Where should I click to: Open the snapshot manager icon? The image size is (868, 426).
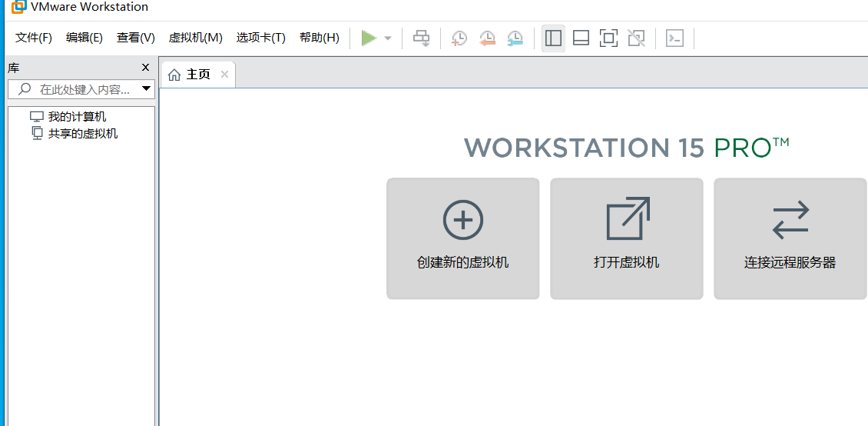515,38
